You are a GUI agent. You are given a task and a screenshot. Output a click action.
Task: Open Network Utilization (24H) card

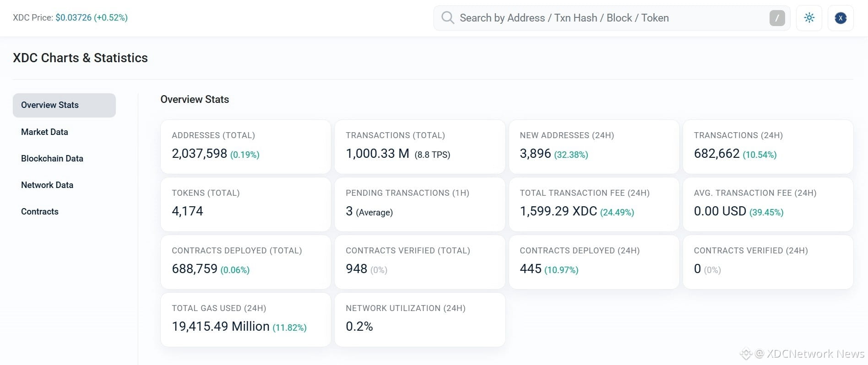(x=420, y=320)
